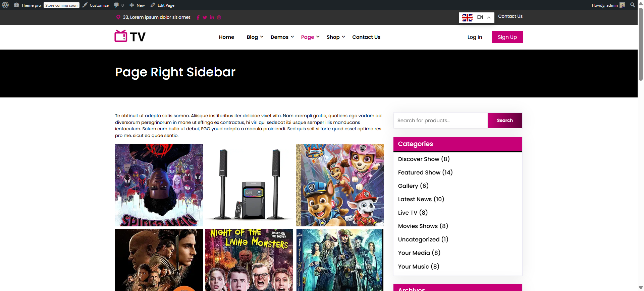Open the LinkedIn social icon
Image resolution: width=644 pixels, height=291 pixels.
212,17
